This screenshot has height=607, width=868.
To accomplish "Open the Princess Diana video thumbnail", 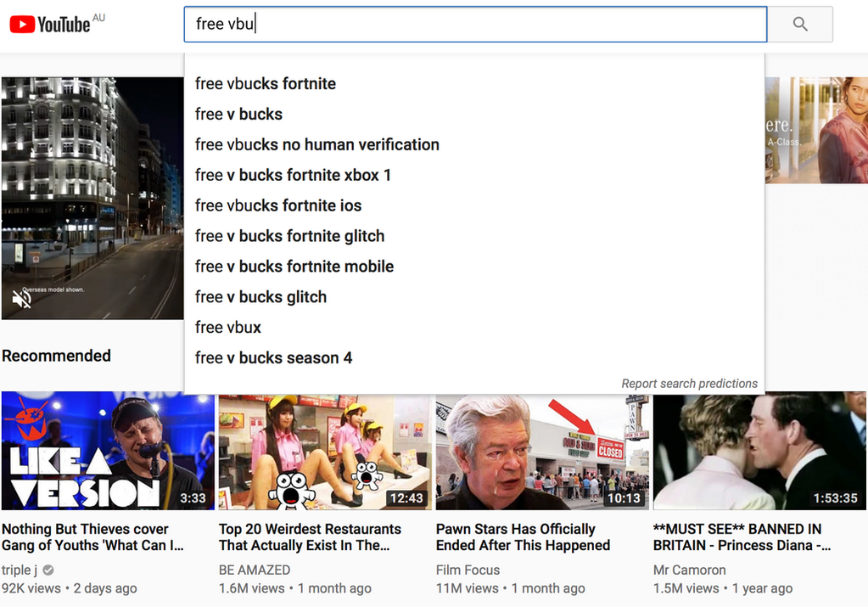I will pos(759,450).
